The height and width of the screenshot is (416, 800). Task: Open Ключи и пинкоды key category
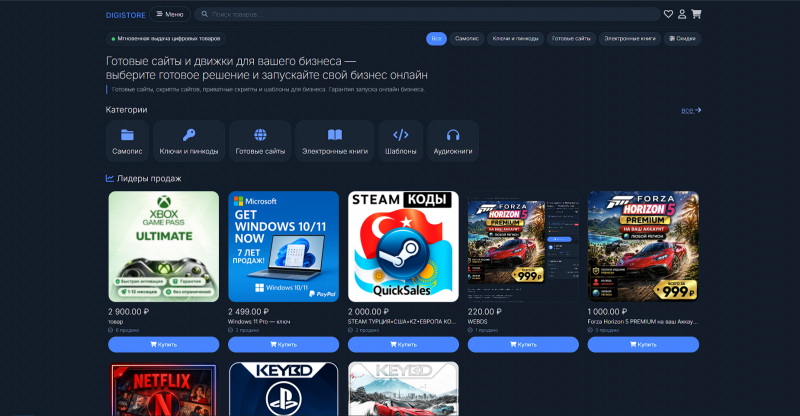click(x=189, y=141)
